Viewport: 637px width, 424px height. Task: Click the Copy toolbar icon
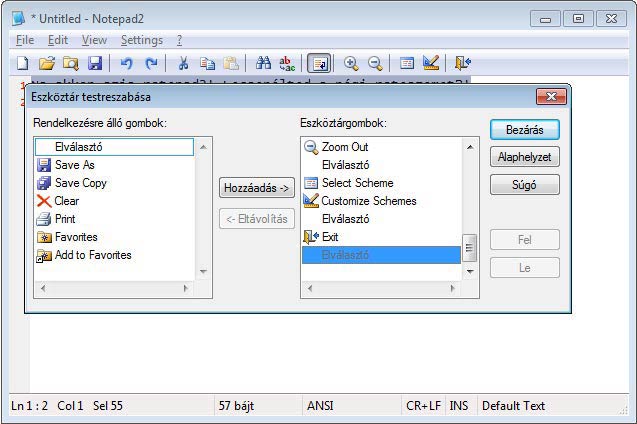208,63
